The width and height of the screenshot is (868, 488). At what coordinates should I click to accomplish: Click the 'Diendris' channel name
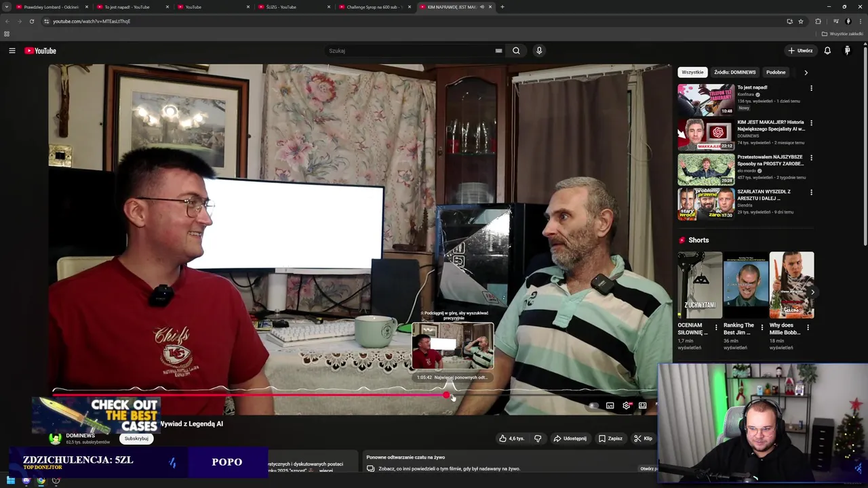click(745, 205)
